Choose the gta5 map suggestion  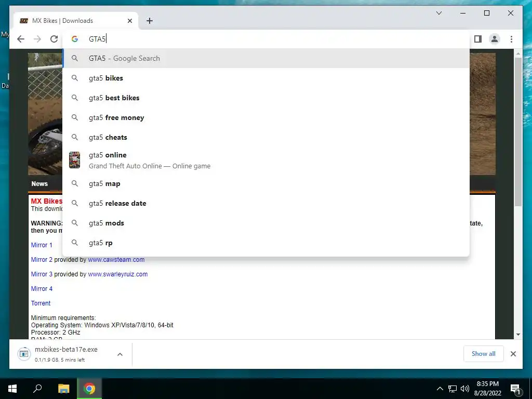point(266,183)
